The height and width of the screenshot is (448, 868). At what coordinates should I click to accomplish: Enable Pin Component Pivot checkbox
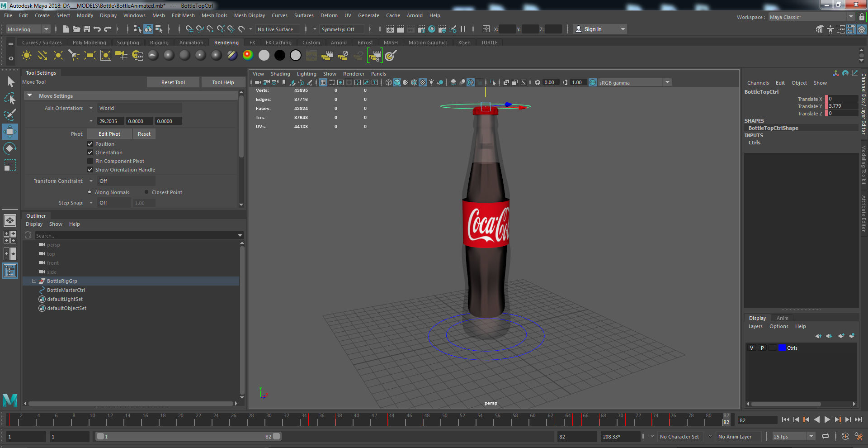(90, 161)
